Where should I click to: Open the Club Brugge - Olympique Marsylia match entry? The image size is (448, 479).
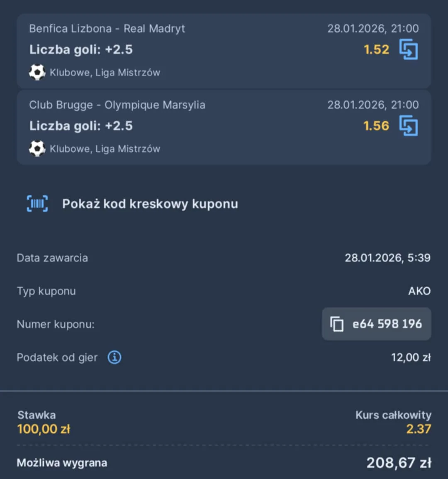coord(117,105)
